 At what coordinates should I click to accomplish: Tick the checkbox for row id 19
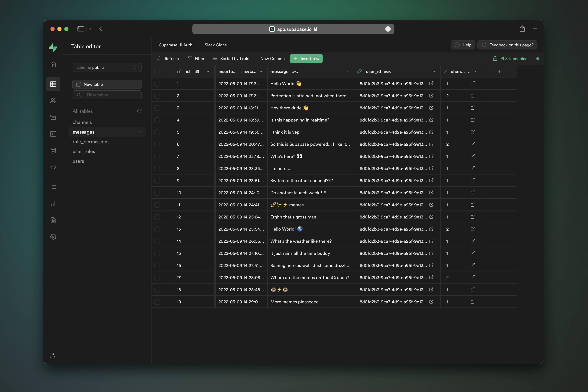tap(157, 302)
